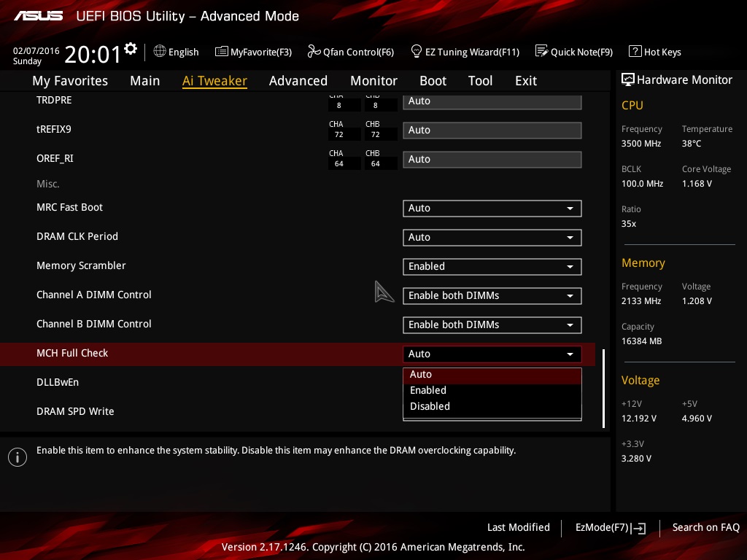
Task: Click the clock showing 20:01
Action: 93,54
